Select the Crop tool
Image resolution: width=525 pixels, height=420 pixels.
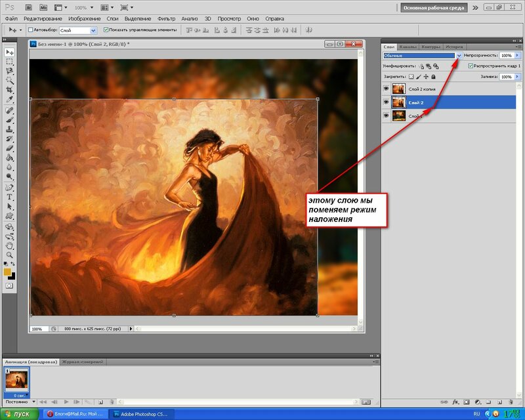(x=9, y=90)
